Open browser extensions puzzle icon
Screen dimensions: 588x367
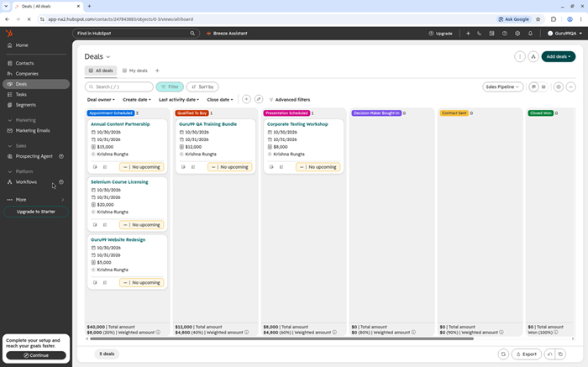[x=554, y=19]
